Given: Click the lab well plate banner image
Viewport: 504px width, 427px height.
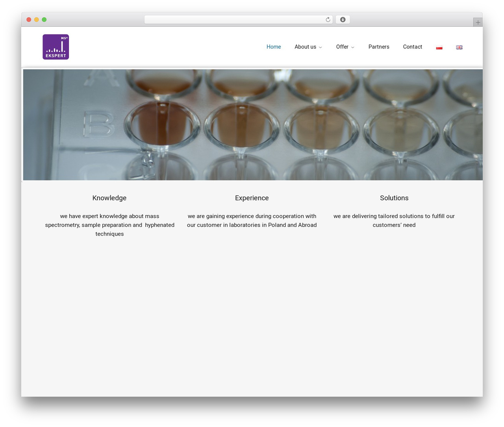Looking at the screenshot, I should click(253, 125).
